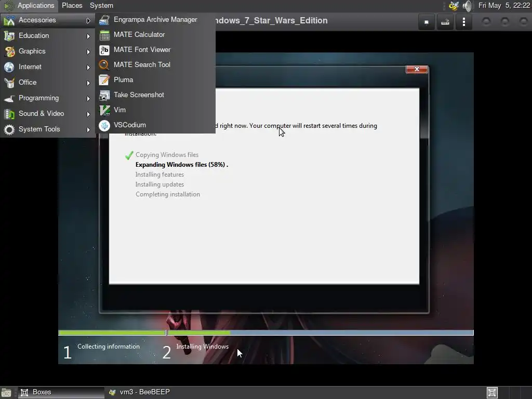
Task: Click the Boxes stop-square toolbar button
Action: point(427,22)
